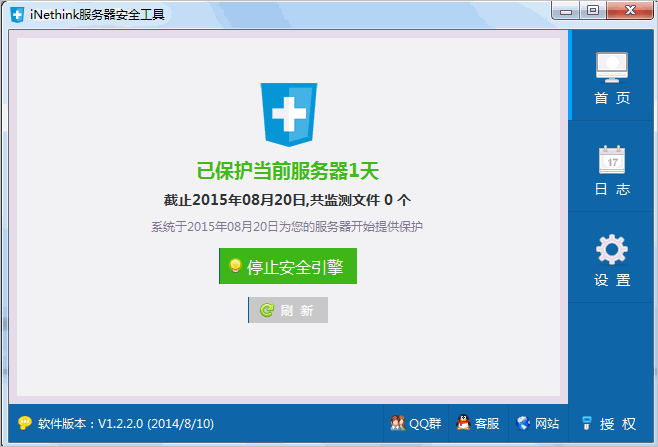Screen dimensions: 658x447
Task: Open the 日志 log tab
Action: (612, 167)
